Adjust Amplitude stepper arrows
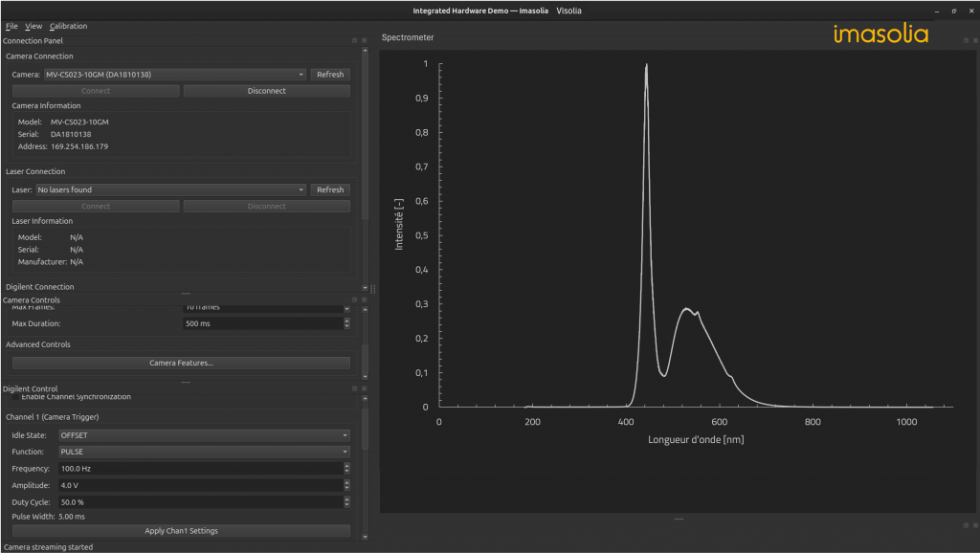 [346, 485]
